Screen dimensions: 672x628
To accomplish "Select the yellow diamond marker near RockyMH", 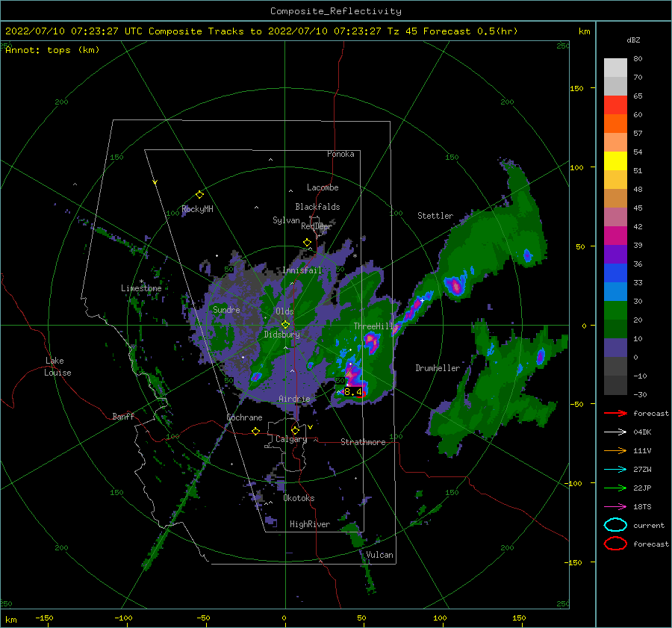I will [x=199, y=195].
